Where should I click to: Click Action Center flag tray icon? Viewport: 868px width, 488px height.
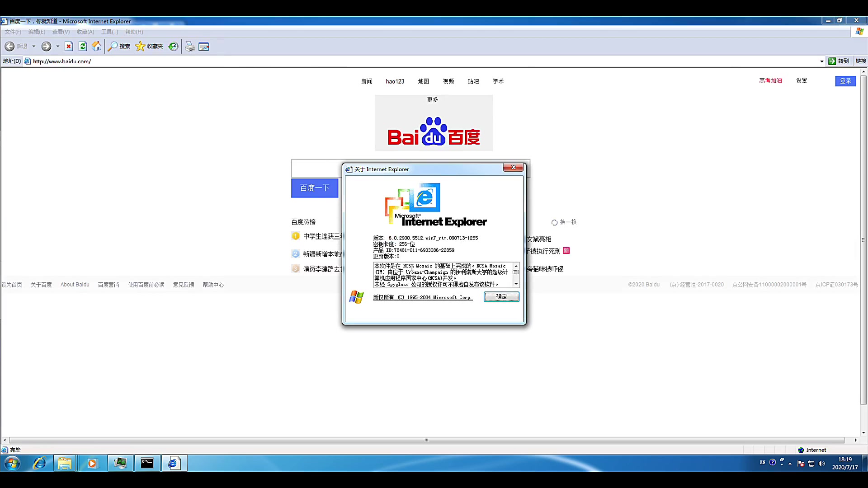click(801, 463)
